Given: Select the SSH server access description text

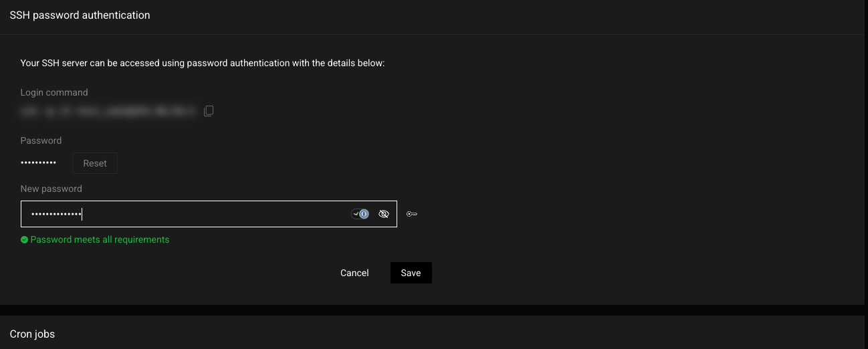Looking at the screenshot, I should pos(203,63).
